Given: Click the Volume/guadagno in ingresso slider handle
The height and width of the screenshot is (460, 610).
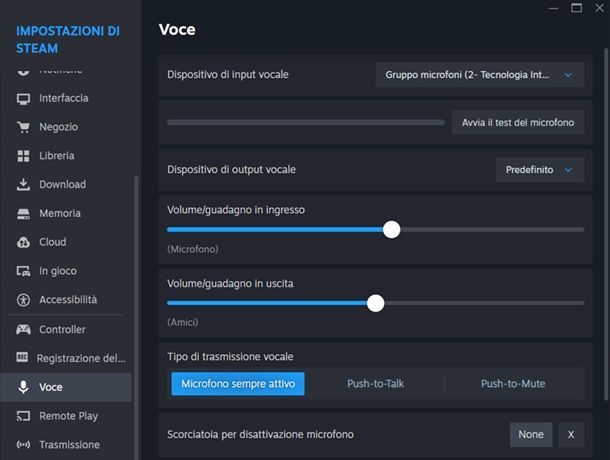Looking at the screenshot, I should coord(391,230).
